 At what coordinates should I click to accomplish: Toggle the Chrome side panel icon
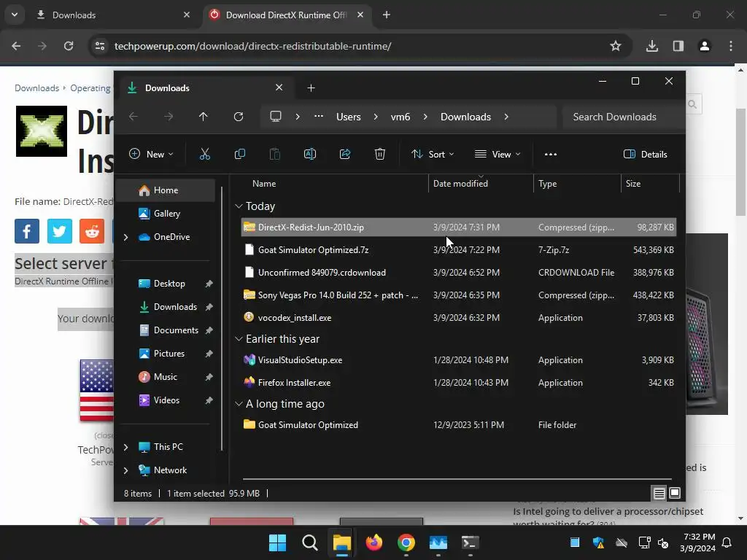pos(678,46)
